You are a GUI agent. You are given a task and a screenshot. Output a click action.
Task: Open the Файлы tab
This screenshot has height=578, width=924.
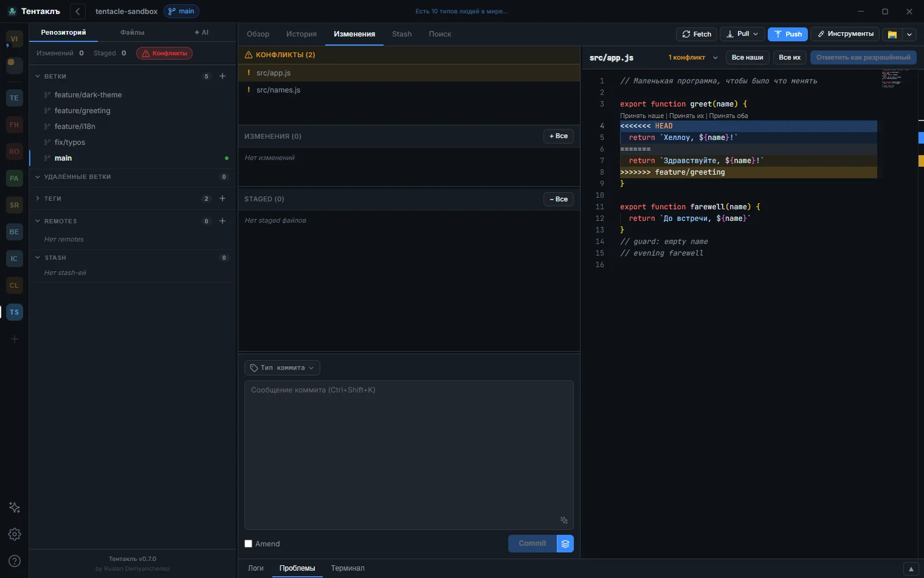133,32
